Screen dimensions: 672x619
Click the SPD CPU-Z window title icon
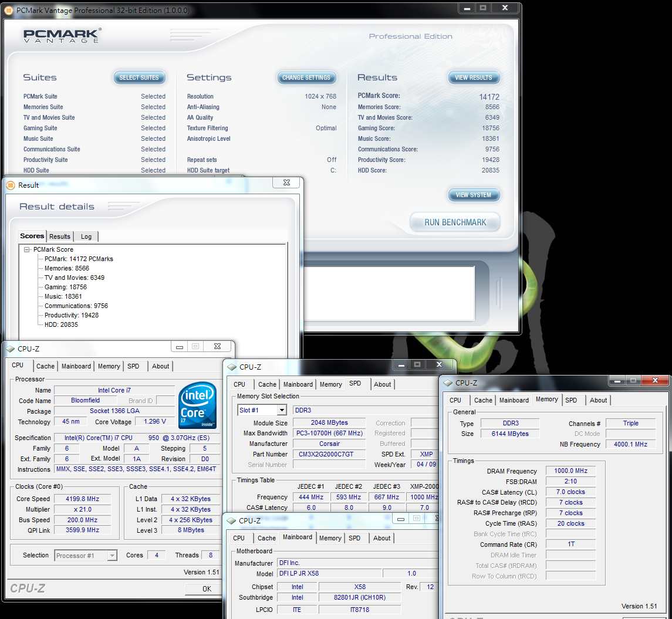tap(232, 367)
